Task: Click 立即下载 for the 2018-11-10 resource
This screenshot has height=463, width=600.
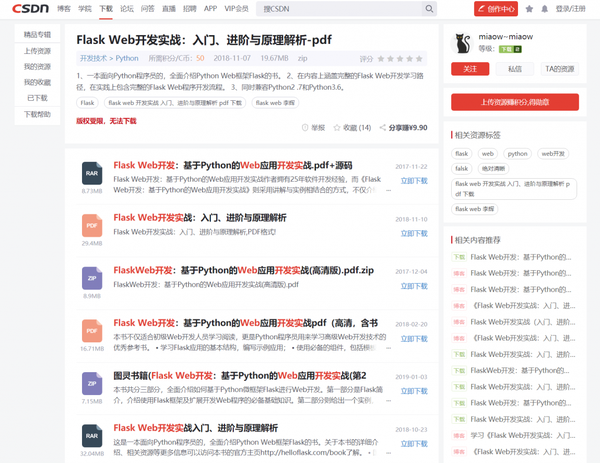Action: click(x=414, y=233)
